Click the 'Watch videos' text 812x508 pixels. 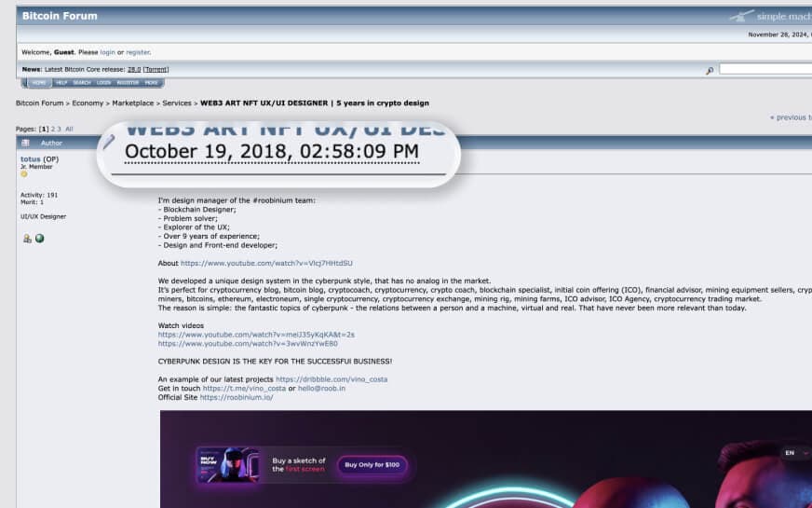click(181, 325)
